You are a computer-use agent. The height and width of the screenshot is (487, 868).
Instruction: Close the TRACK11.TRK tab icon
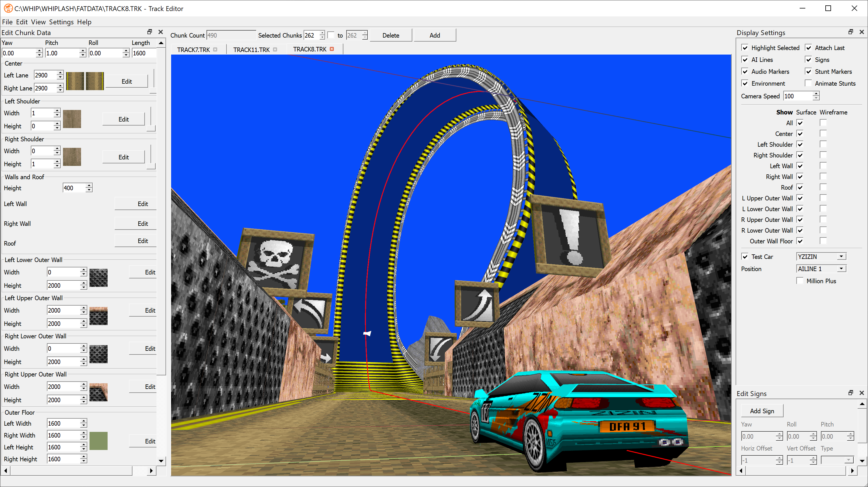[275, 49]
